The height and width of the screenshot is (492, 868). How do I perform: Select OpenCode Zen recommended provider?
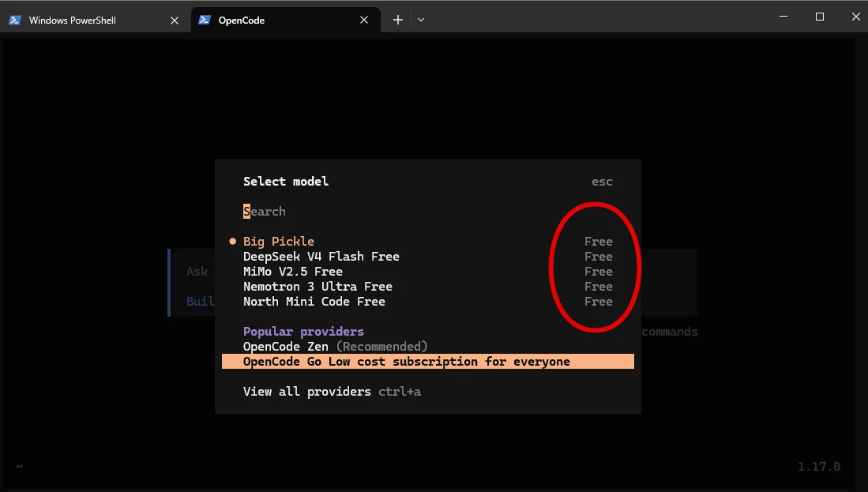point(427,347)
